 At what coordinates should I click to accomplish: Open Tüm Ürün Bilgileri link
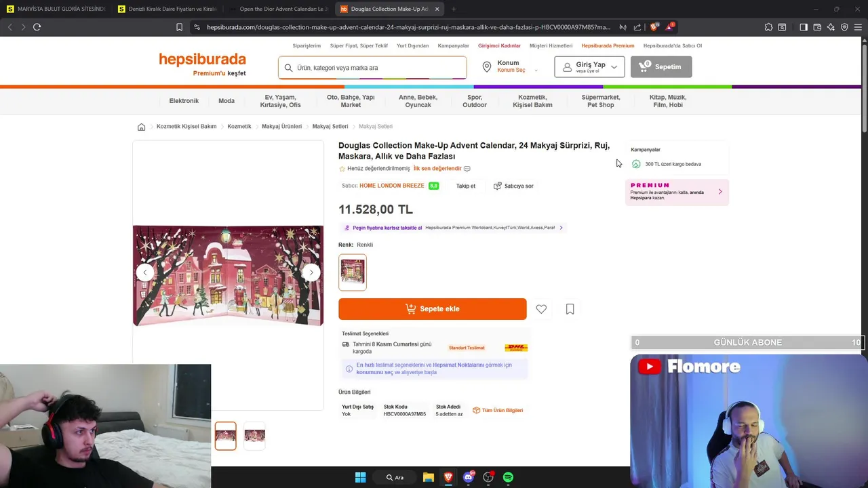click(x=498, y=410)
